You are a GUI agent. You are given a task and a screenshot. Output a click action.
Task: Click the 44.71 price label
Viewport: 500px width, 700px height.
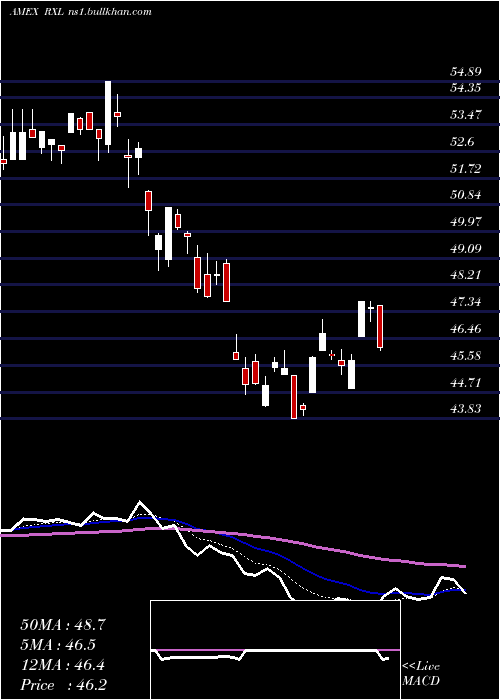tap(465, 382)
